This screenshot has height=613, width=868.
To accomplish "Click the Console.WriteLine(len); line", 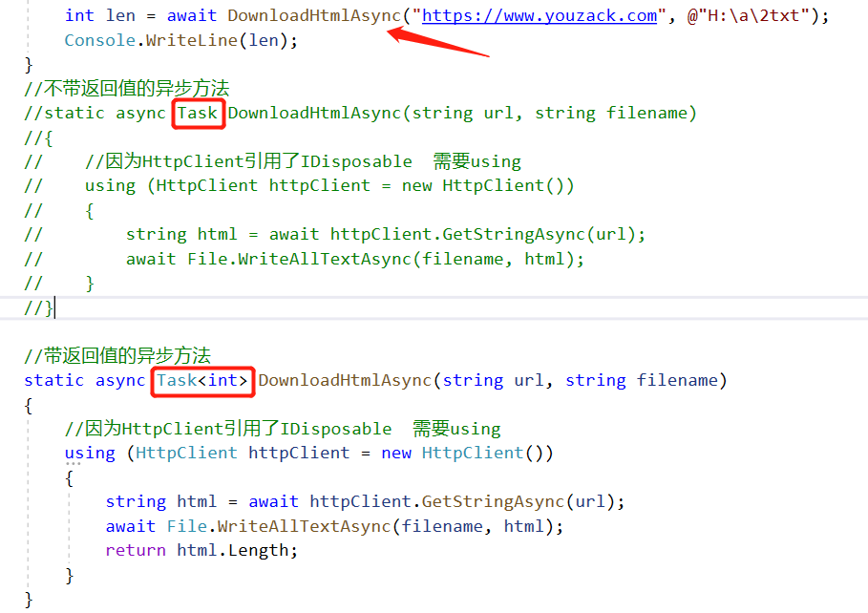I will click(x=181, y=40).
